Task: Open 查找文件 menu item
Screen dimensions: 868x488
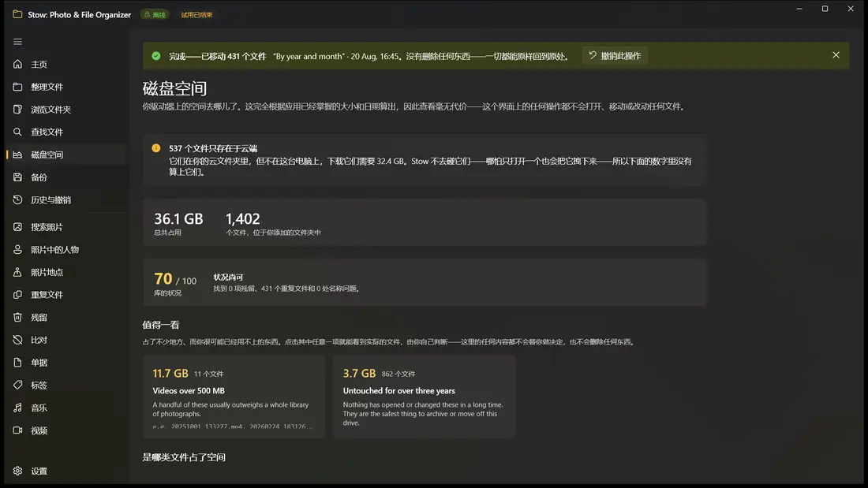Action: (66, 132)
